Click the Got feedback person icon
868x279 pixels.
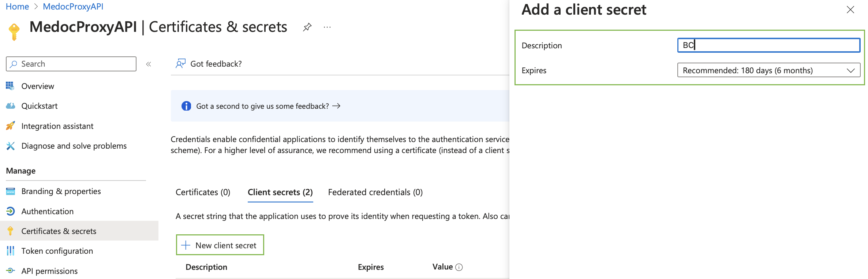click(x=180, y=64)
